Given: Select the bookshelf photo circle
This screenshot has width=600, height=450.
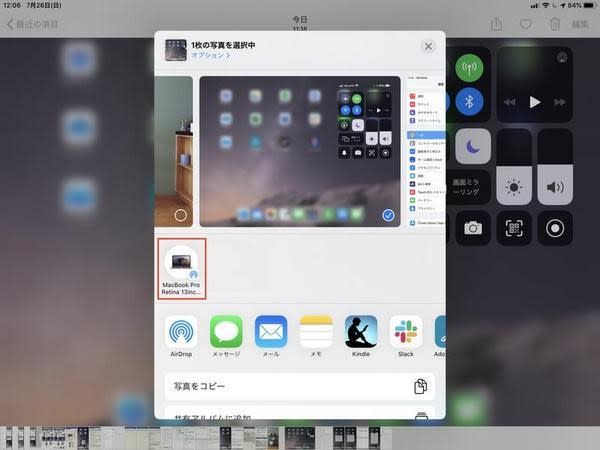Looking at the screenshot, I should point(181,215).
